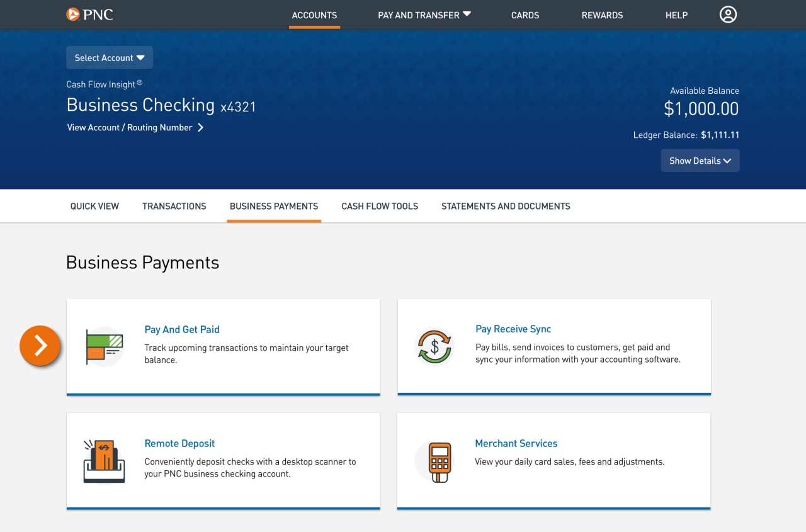The image size is (806, 532).
Task: Click the chevron beside View Account / Routing Number
Action: coord(200,127)
